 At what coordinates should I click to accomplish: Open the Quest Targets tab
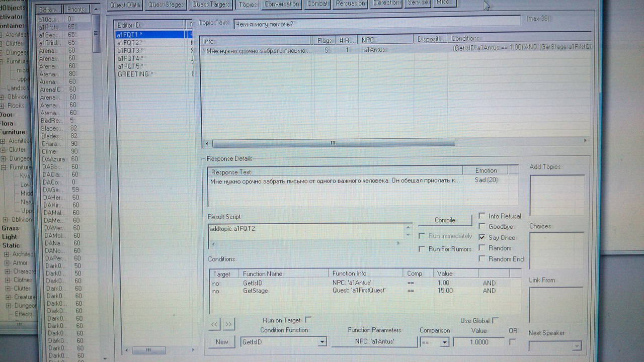coord(212,5)
